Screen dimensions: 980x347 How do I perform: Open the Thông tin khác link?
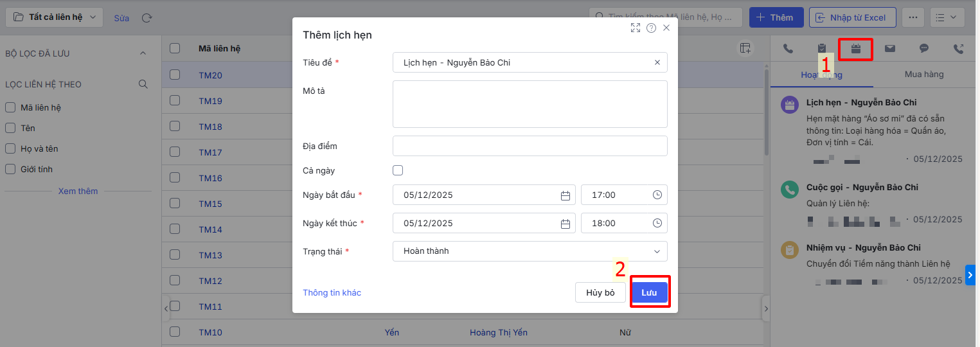[332, 293]
